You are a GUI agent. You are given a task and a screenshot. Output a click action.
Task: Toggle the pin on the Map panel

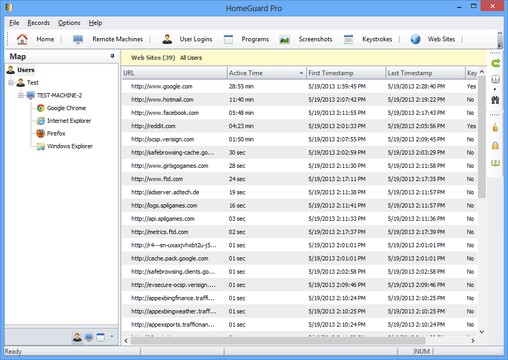coord(112,56)
